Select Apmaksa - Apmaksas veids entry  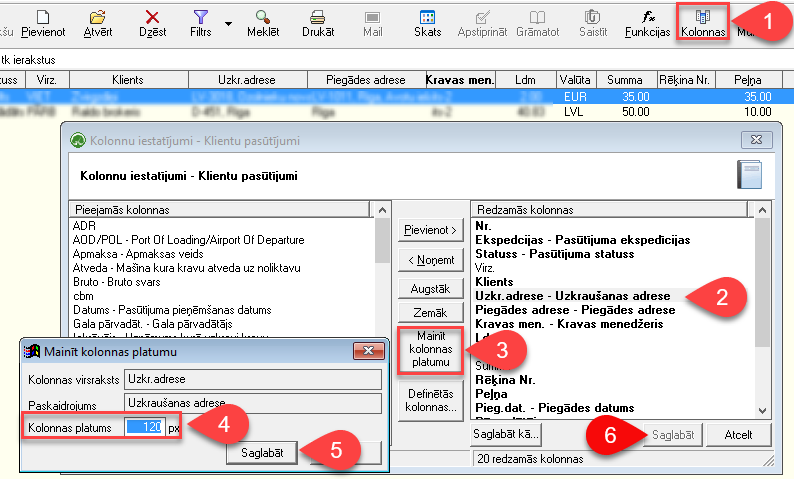point(138,254)
